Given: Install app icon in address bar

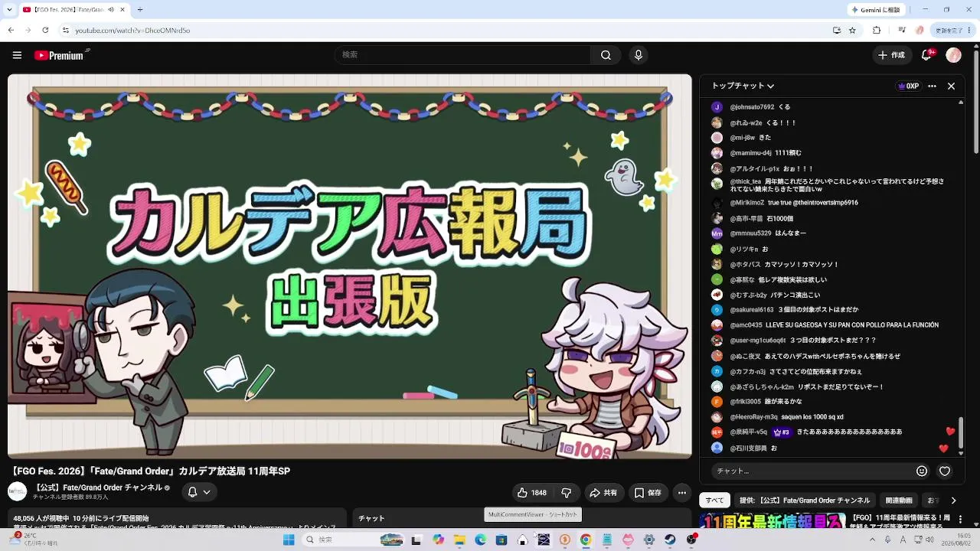Looking at the screenshot, I should (837, 31).
